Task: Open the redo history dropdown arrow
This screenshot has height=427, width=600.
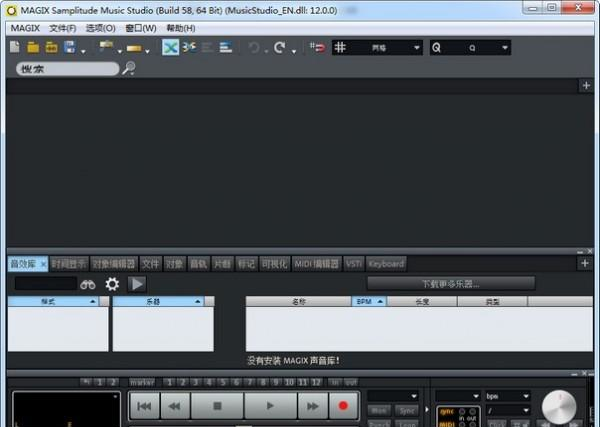Action: click(x=293, y=51)
